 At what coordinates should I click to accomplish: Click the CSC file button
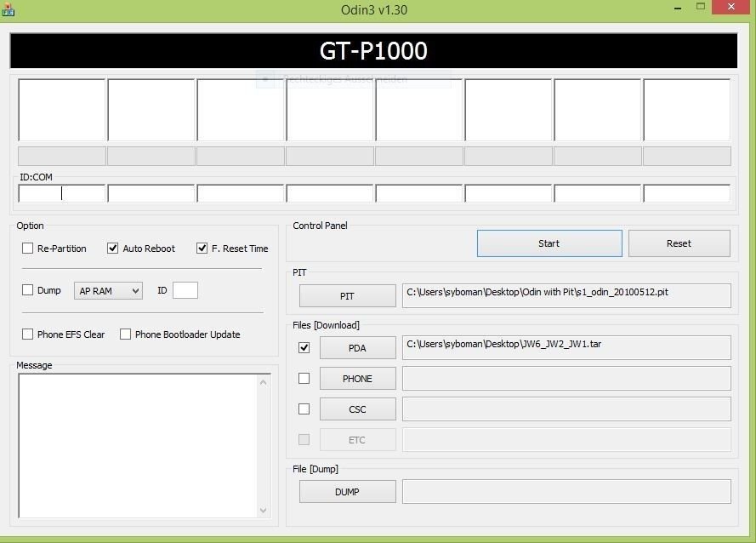coord(357,409)
